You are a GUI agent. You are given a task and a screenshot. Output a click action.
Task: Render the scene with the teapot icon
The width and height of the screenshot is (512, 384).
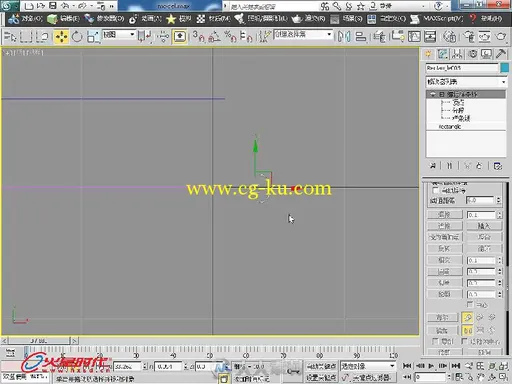[x=501, y=37]
